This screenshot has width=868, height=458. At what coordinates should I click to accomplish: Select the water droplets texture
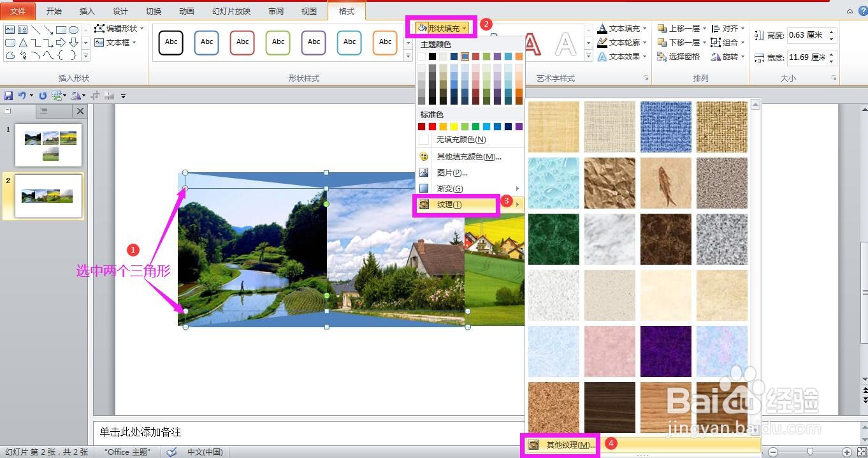click(554, 183)
